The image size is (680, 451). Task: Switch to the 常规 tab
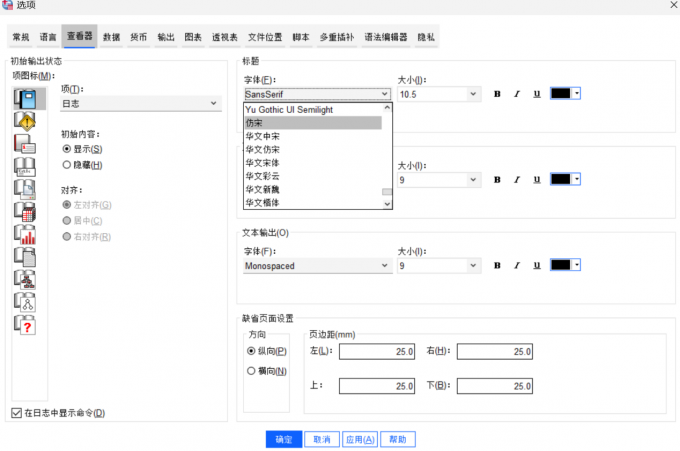click(x=21, y=37)
